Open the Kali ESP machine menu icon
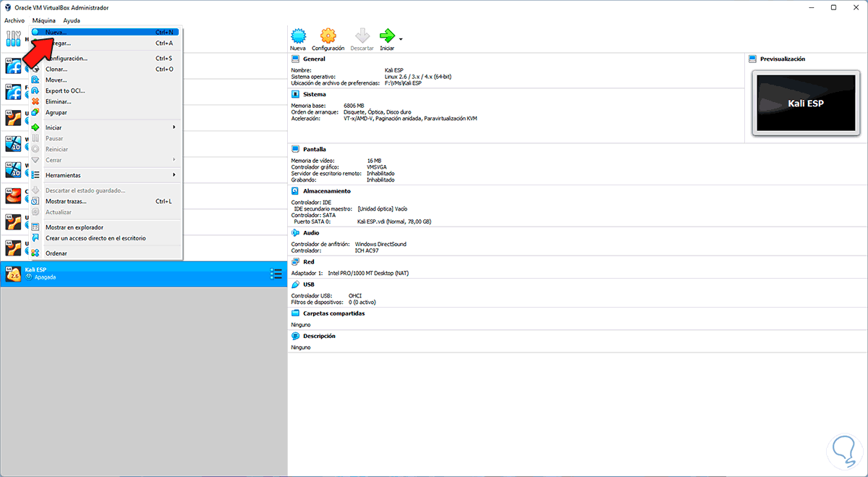 click(x=276, y=274)
